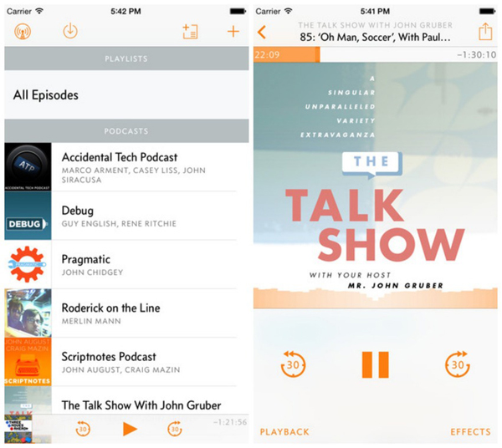502x448 pixels.
Task: Open the Pragmatic podcast
Action: click(126, 264)
